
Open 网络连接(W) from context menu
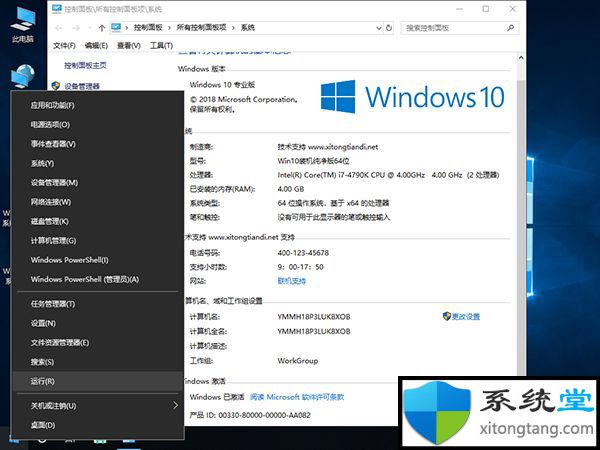click(x=98, y=202)
